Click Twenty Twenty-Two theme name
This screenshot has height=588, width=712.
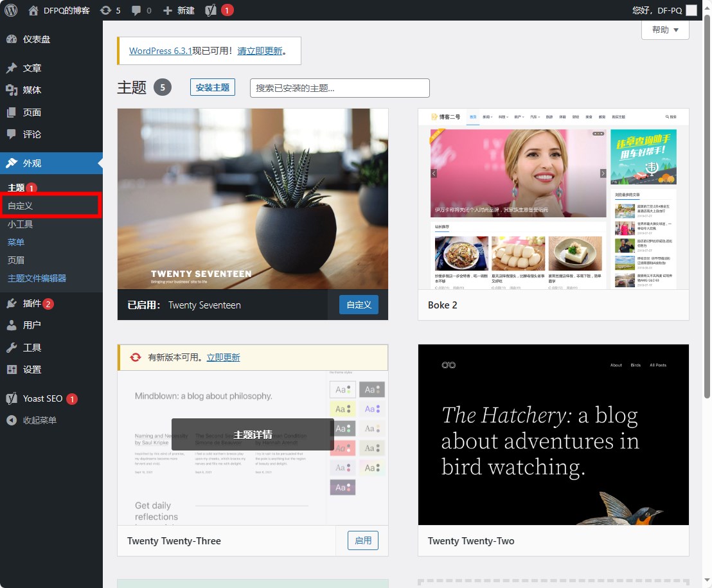[471, 541]
